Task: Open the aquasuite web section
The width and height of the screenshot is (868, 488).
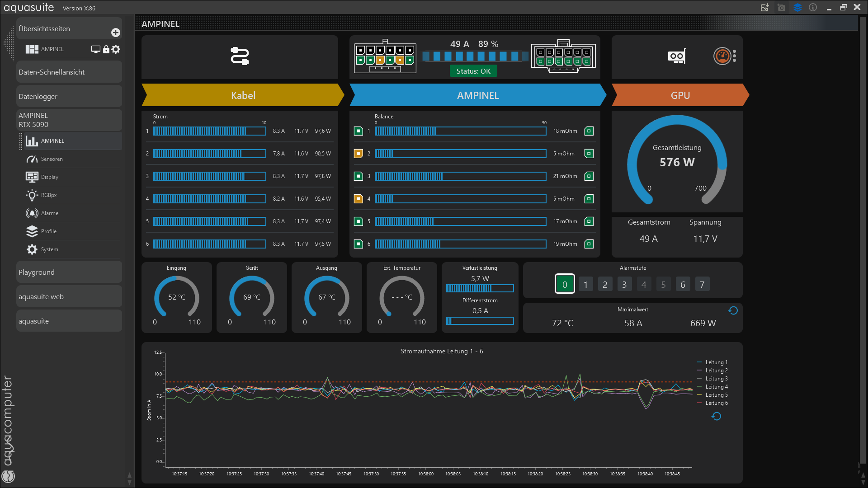Action: (x=69, y=297)
